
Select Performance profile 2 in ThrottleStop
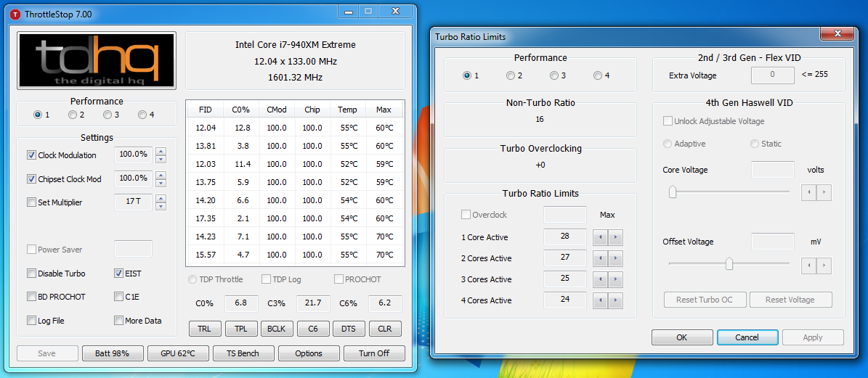point(73,115)
